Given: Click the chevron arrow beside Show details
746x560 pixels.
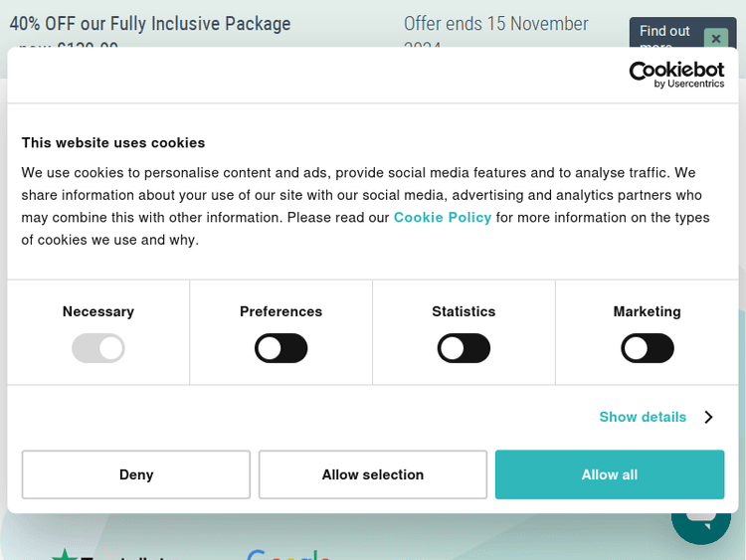Looking at the screenshot, I should (x=708, y=417).
